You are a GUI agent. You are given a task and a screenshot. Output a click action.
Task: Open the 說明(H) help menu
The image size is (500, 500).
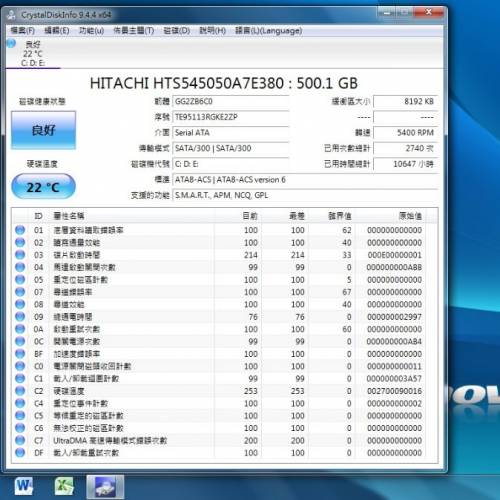click(x=212, y=31)
